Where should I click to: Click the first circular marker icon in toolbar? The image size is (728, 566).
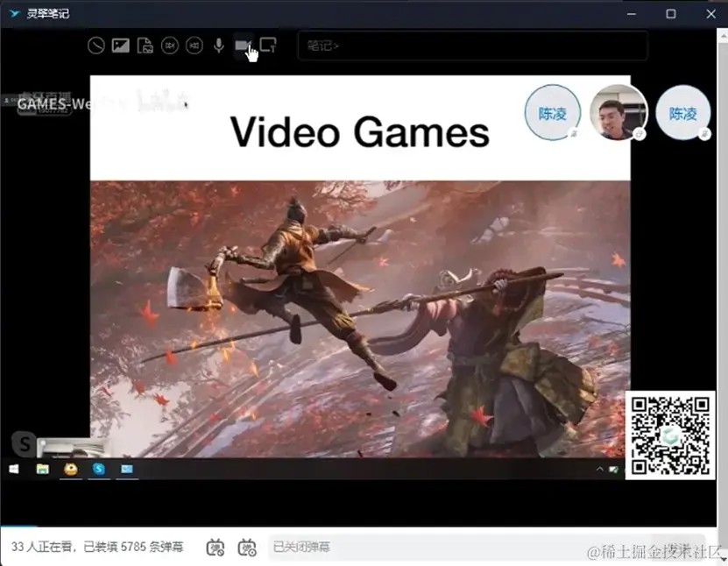(x=169, y=46)
